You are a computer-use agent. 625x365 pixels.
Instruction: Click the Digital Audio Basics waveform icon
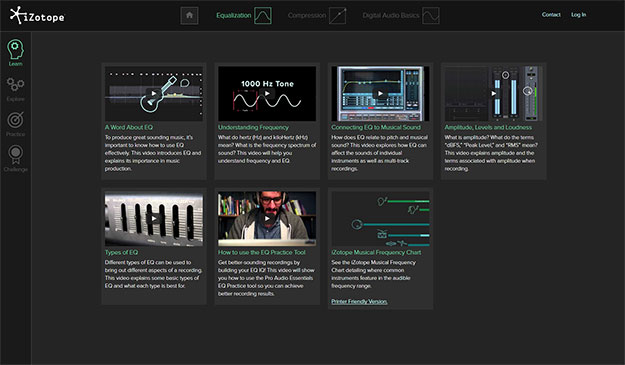click(431, 16)
